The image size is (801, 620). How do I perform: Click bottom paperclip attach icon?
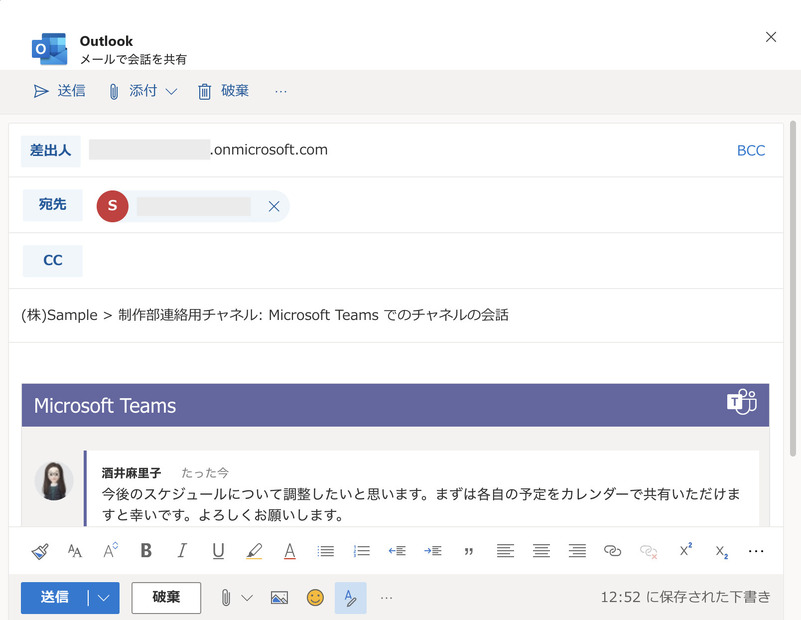tap(226, 598)
